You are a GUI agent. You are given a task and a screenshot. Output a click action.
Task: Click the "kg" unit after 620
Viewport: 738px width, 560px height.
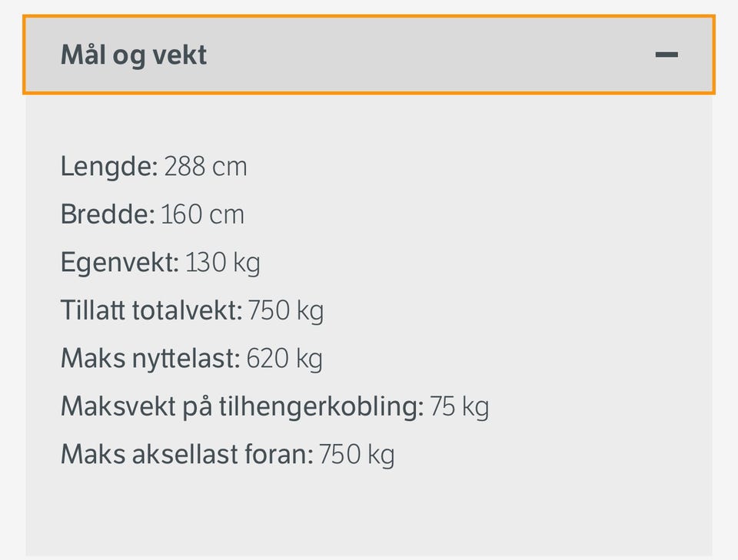coord(310,360)
